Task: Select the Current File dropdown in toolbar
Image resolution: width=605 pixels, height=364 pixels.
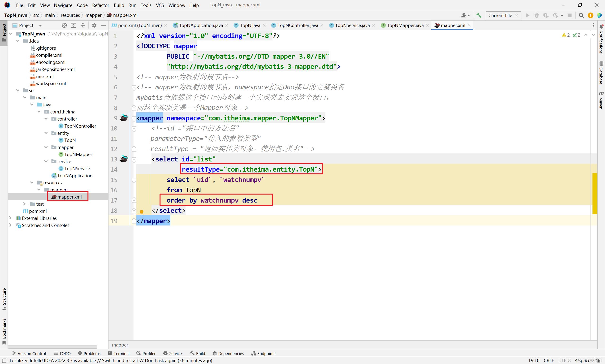Action: 503,15
